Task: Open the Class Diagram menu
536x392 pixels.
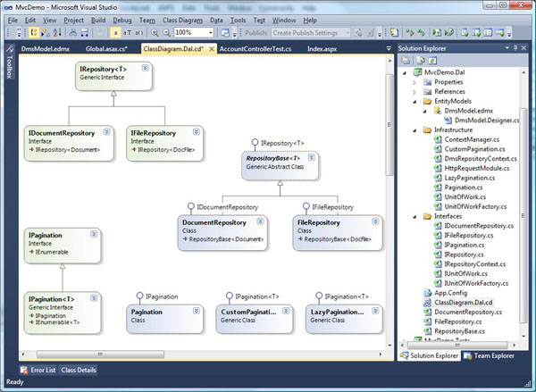Action: tap(182, 21)
